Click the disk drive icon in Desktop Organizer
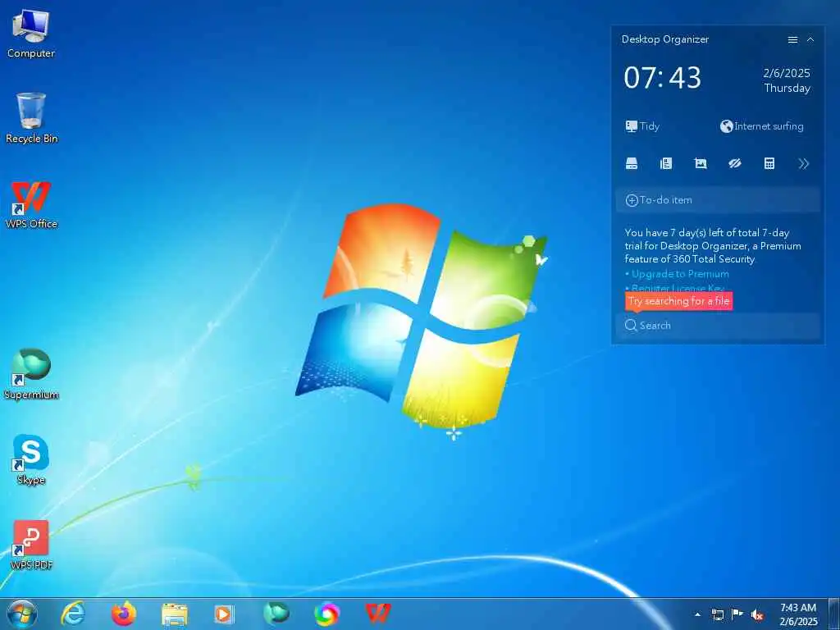Viewport: 840px width, 630px height. 632,164
